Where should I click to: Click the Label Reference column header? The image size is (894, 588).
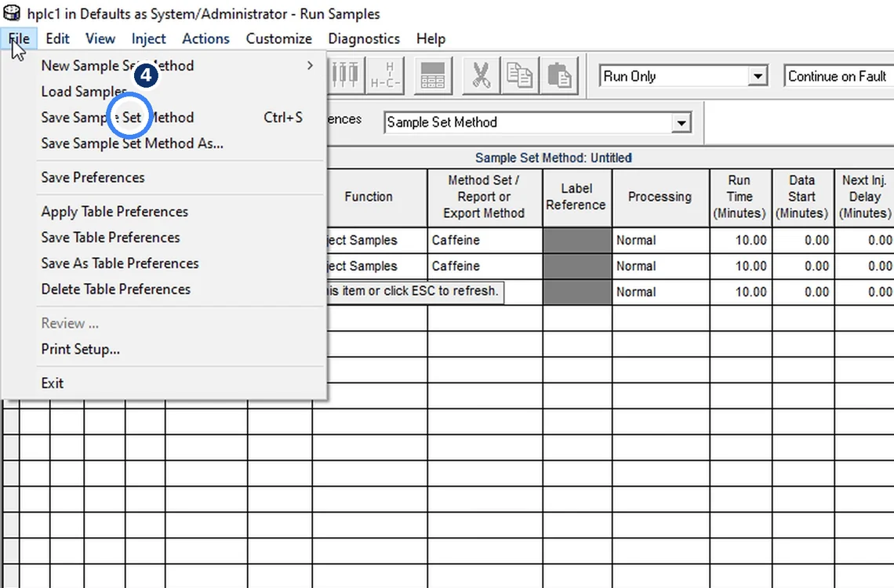click(x=577, y=197)
